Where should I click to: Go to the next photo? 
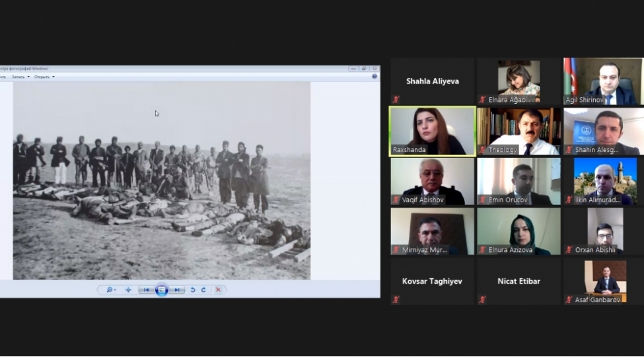pos(176,290)
